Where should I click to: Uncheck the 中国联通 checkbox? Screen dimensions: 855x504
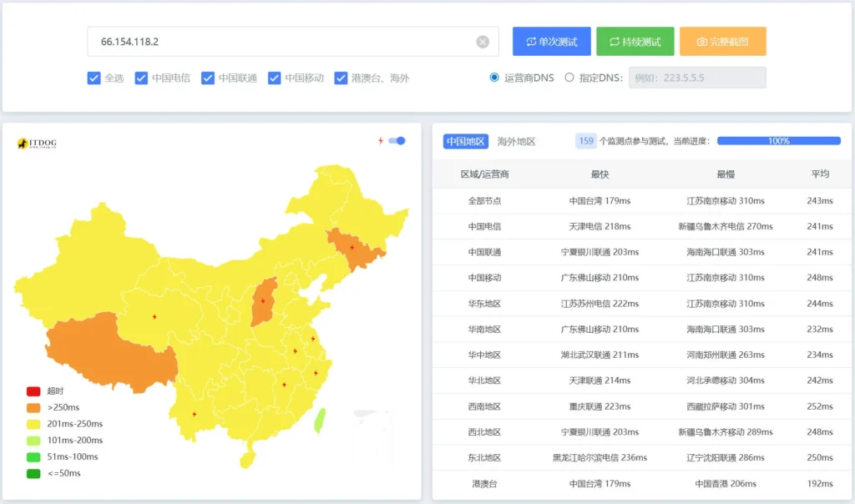[x=208, y=78]
